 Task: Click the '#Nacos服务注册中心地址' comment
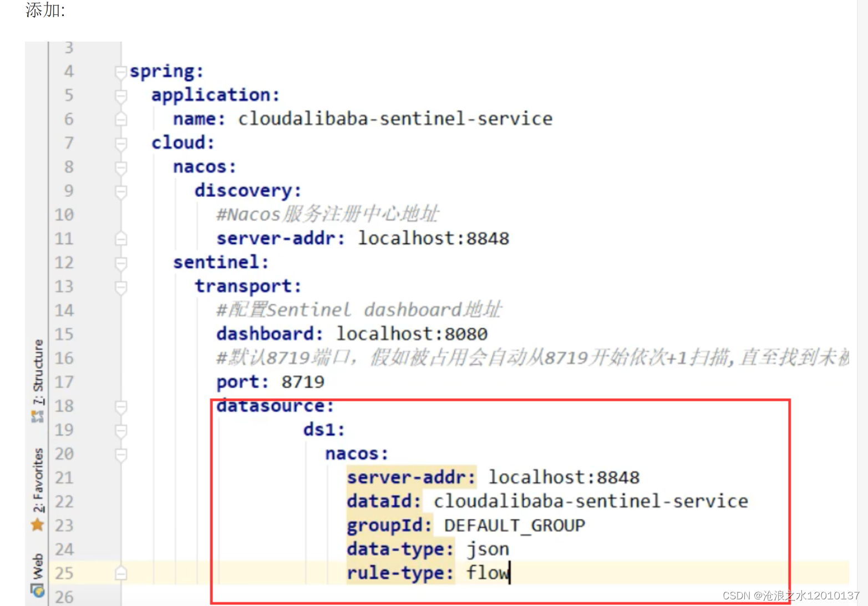(327, 214)
